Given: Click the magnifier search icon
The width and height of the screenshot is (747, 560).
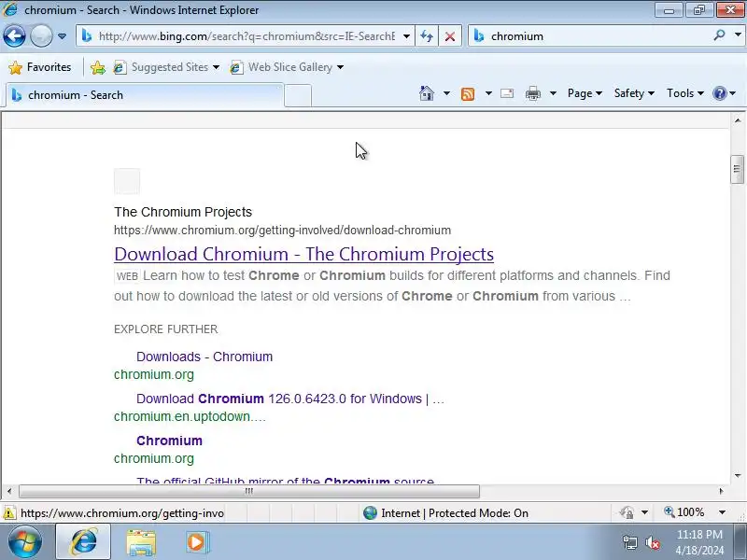Looking at the screenshot, I should pyautogui.click(x=719, y=35).
